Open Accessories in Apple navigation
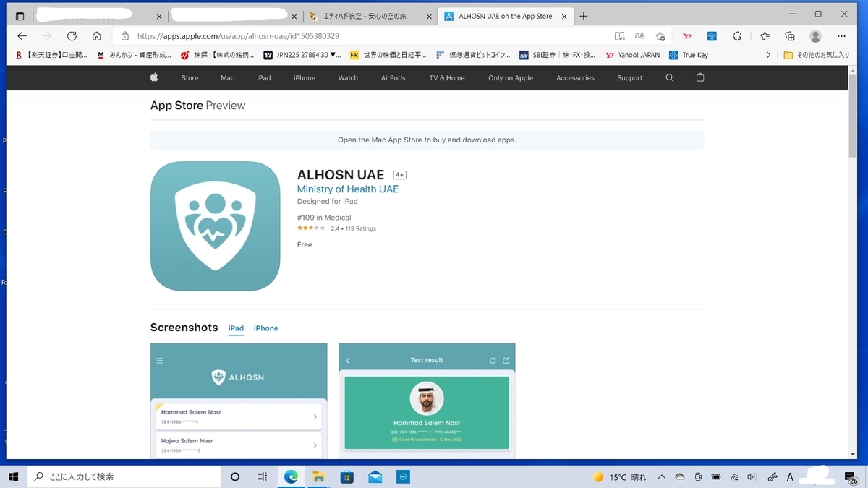This screenshot has width=868, height=488. coord(575,78)
